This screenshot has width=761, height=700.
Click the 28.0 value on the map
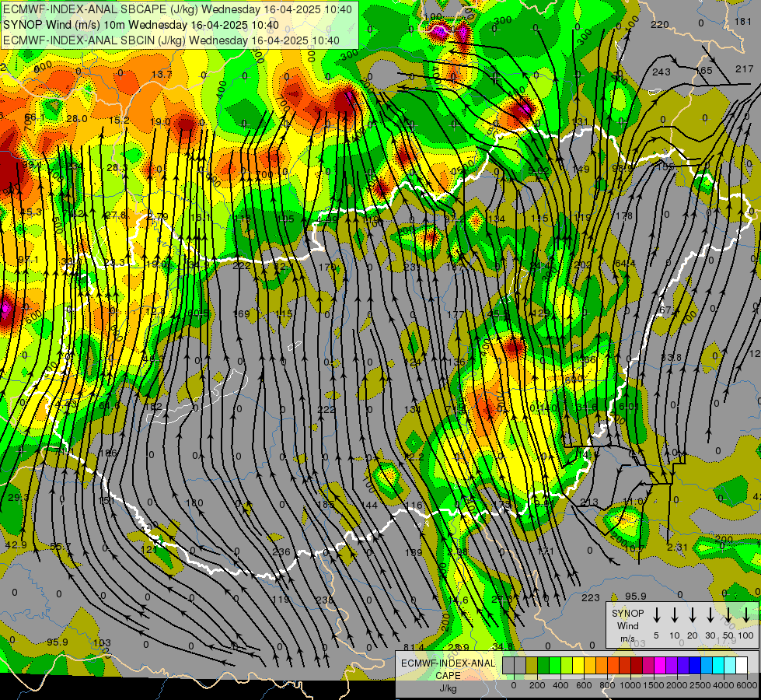point(77,118)
